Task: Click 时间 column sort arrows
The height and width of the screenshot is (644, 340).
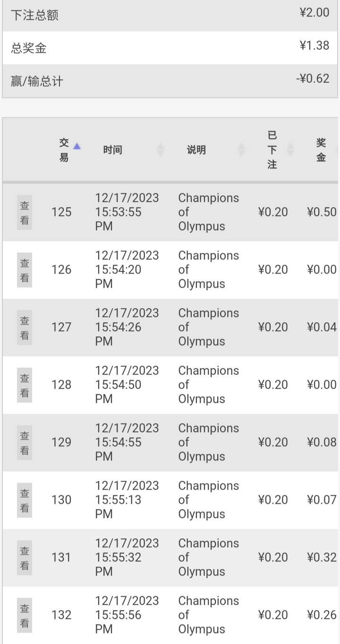Action: point(161,150)
